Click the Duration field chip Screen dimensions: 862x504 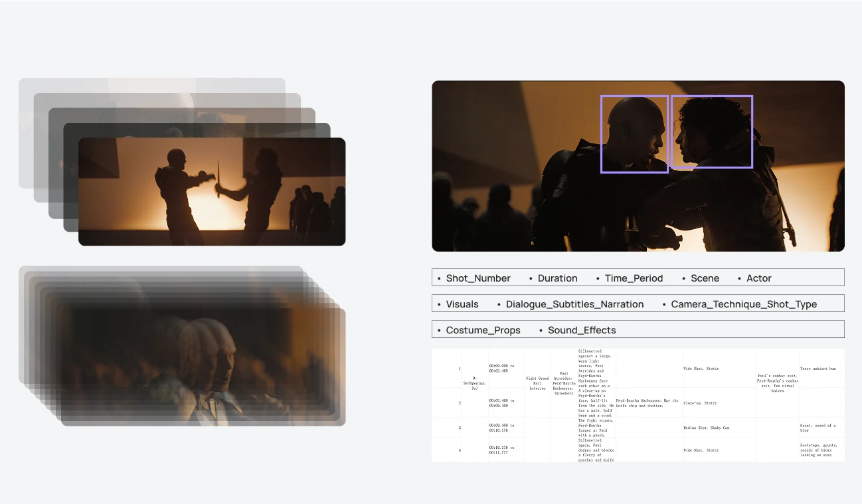(557, 278)
